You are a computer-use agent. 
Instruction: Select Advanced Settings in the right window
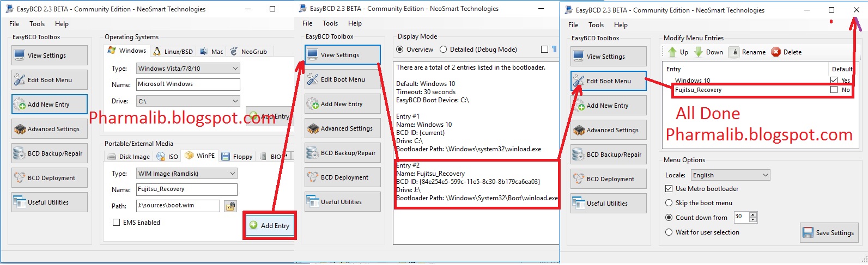click(x=609, y=130)
